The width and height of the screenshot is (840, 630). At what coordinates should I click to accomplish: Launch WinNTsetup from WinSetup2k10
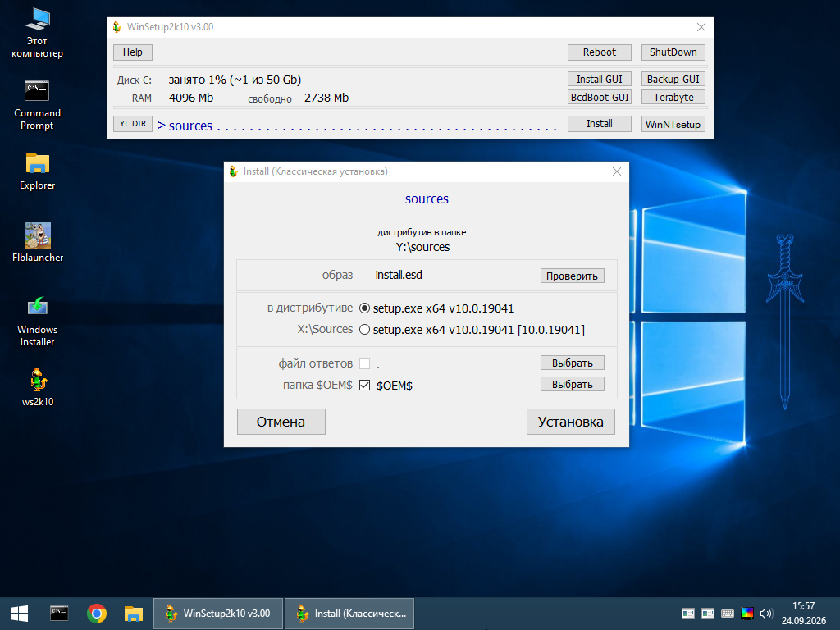click(x=673, y=124)
